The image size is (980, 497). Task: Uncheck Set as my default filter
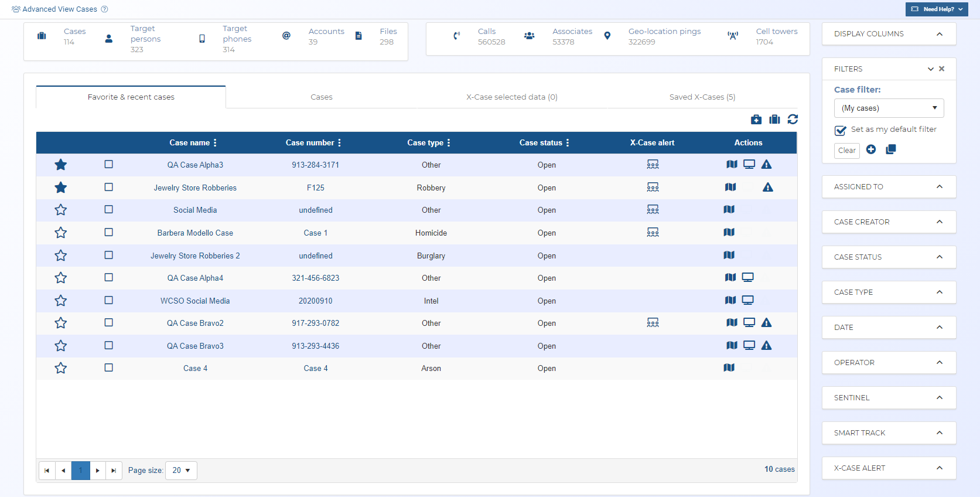(x=841, y=130)
